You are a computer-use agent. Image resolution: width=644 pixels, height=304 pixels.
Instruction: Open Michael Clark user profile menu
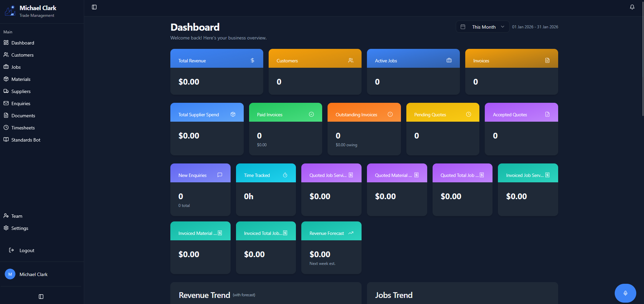point(34,274)
